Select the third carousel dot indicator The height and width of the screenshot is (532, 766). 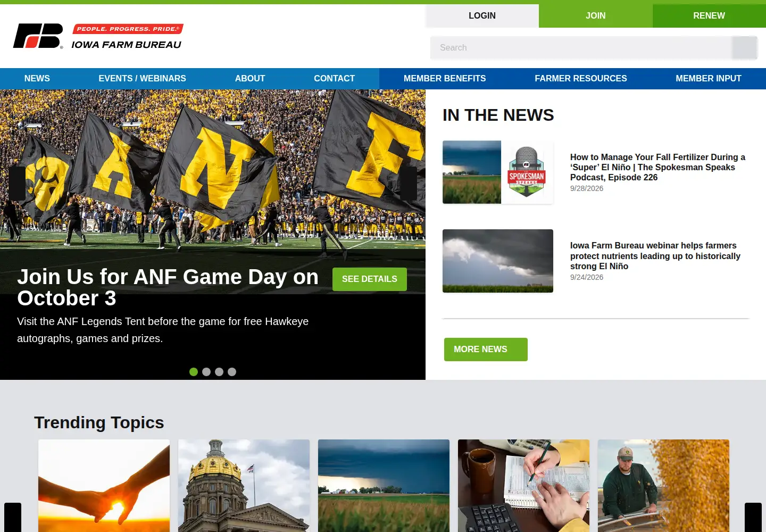[x=219, y=372]
